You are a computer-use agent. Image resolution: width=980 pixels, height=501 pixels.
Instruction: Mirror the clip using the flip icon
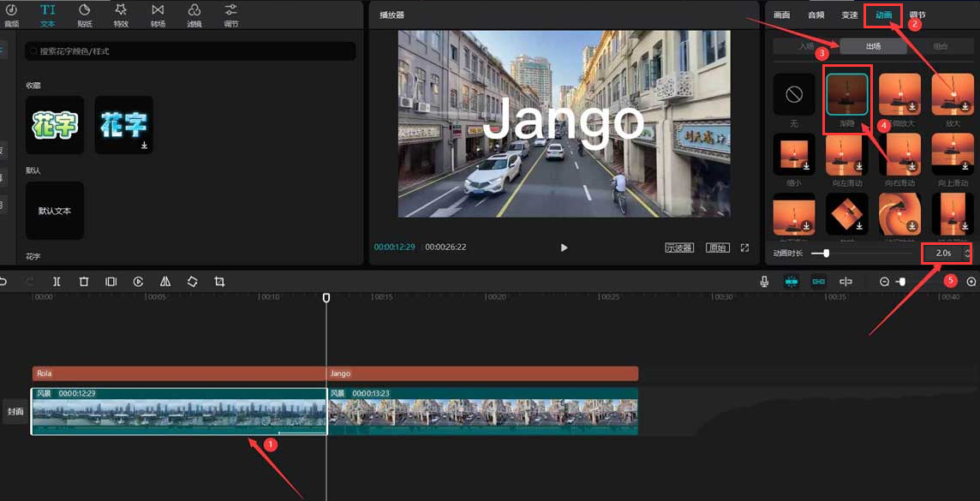tap(164, 281)
